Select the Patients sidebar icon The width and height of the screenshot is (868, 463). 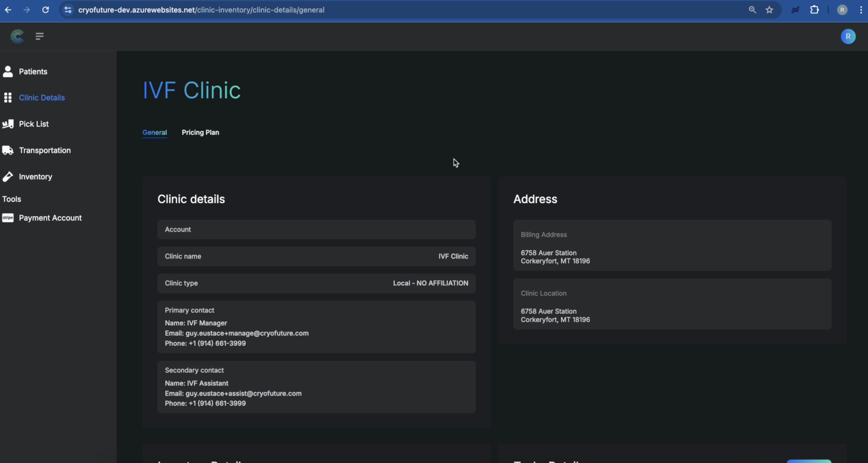tap(8, 72)
